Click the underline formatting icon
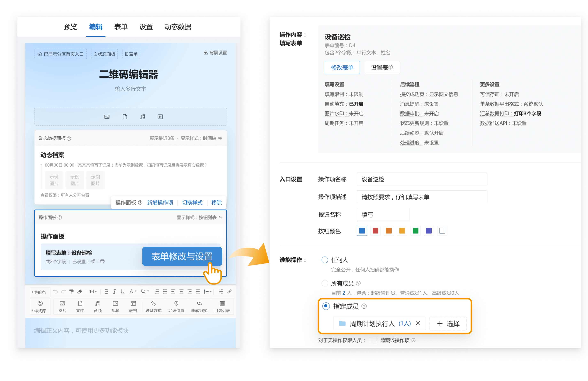The image size is (588, 381). 123,291
